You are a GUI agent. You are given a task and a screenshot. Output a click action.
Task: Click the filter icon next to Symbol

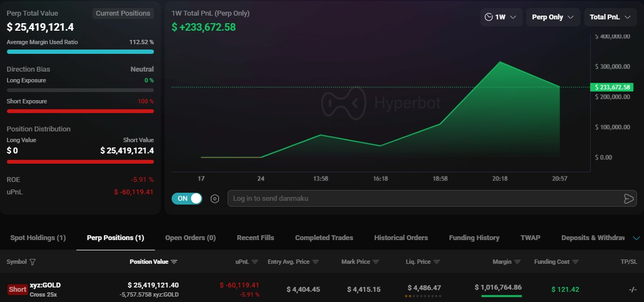(x=33, y=262)
